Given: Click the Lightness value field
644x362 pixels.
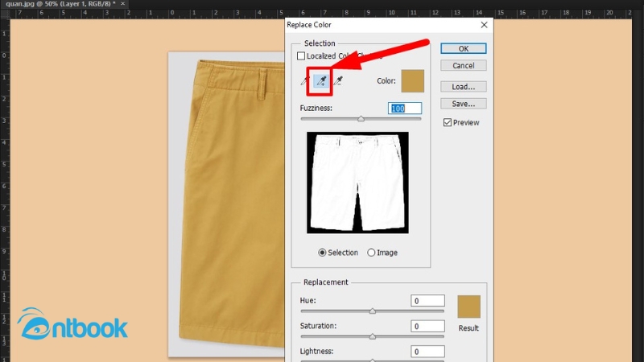Looking at the screenshot, I should [x=427, y=352].
